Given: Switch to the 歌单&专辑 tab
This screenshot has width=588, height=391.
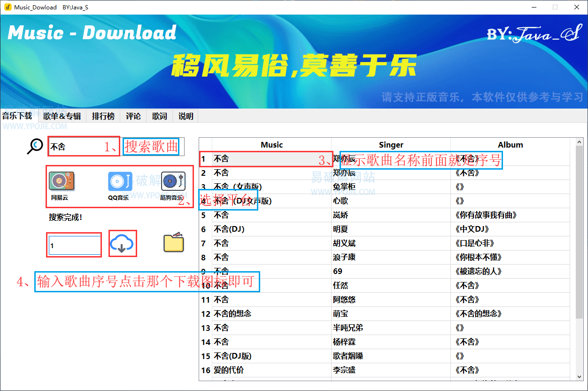Looking at the screenshot, I should [x=62, y=116].
